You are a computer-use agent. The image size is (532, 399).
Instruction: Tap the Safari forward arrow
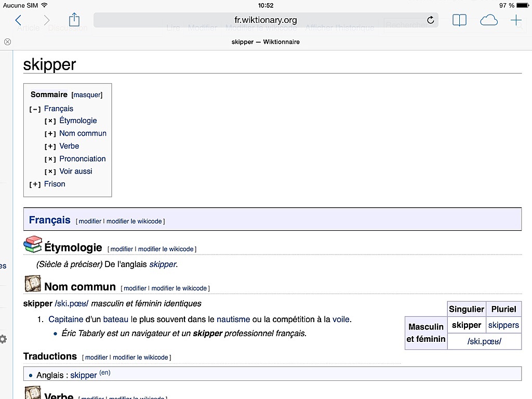[x=46, y=20]
